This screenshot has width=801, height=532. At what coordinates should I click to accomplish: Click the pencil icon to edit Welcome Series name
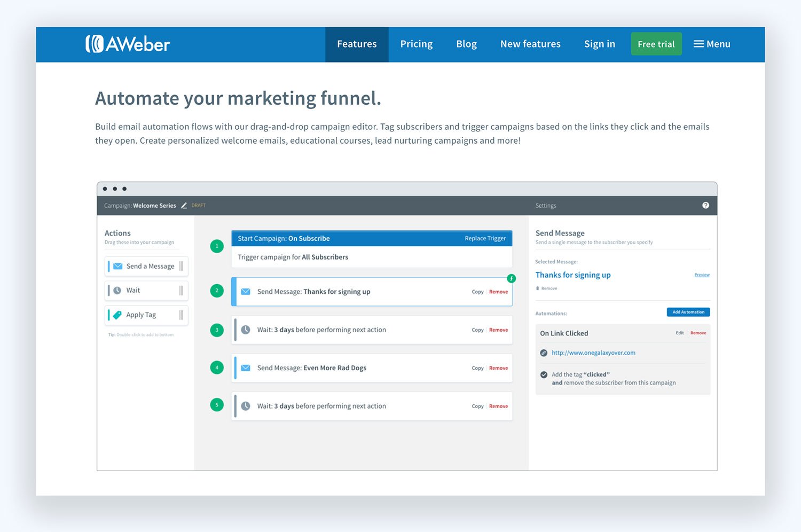tap(184, 205)
